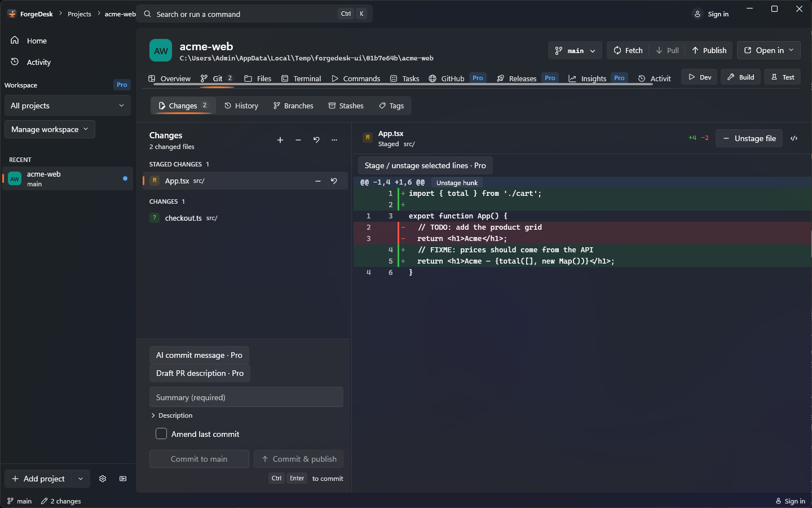Select checkout.ts in Changes list

pyautogui.click(x=245, y=218)
